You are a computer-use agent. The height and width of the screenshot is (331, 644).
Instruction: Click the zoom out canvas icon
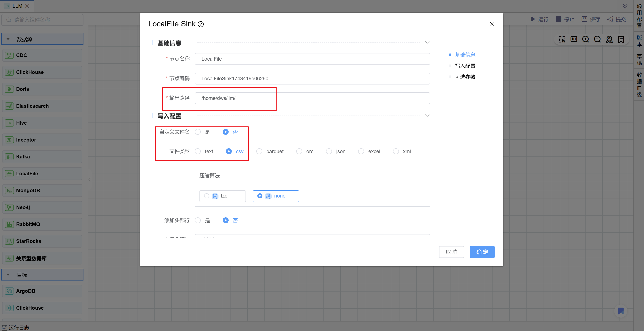[x=598, y=39]
